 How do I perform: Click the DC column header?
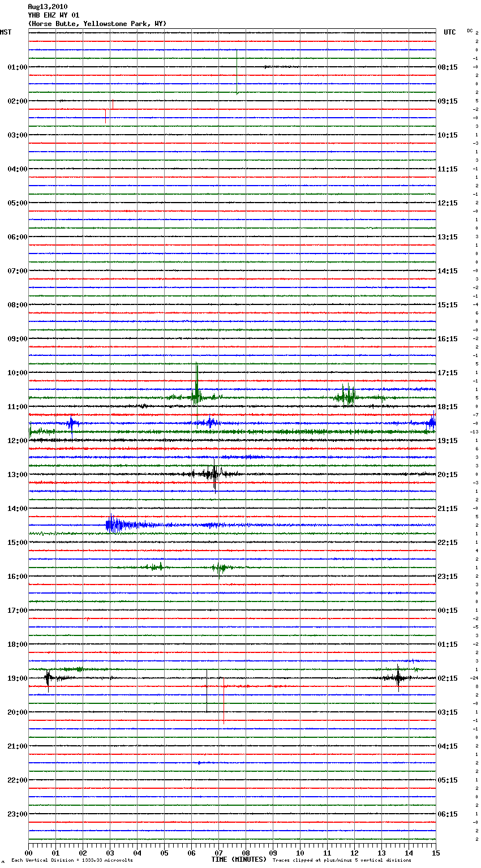coord(470,30)
